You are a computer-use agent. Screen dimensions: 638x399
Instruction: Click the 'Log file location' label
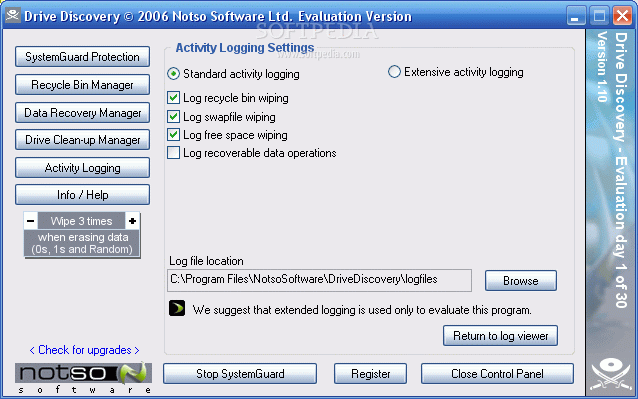click(x=206, y=261)
